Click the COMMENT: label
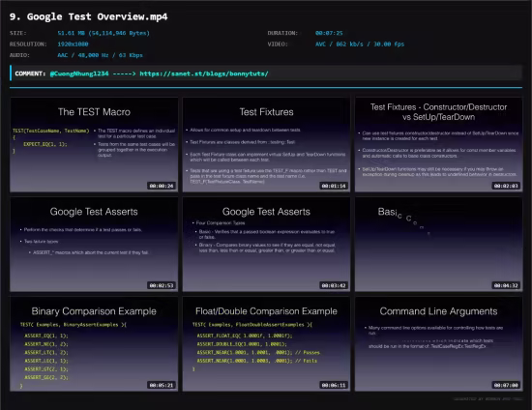This screenshot has width=532, height=410. tap(30, 73)
